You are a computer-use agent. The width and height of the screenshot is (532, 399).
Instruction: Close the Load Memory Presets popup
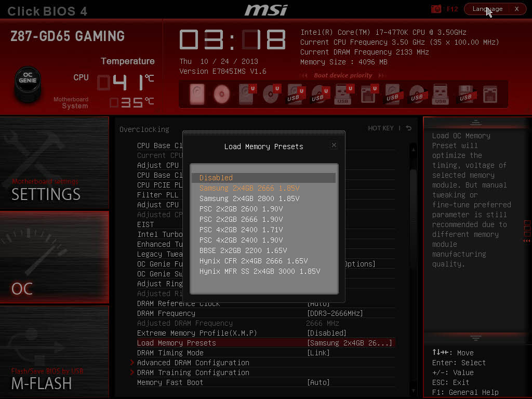tap(334, 145)
